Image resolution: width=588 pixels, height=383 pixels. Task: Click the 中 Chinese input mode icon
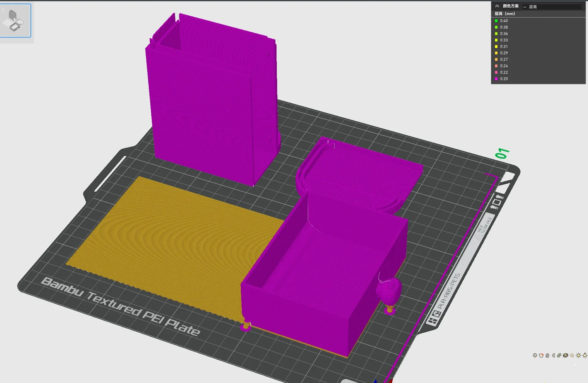(535, 355)
